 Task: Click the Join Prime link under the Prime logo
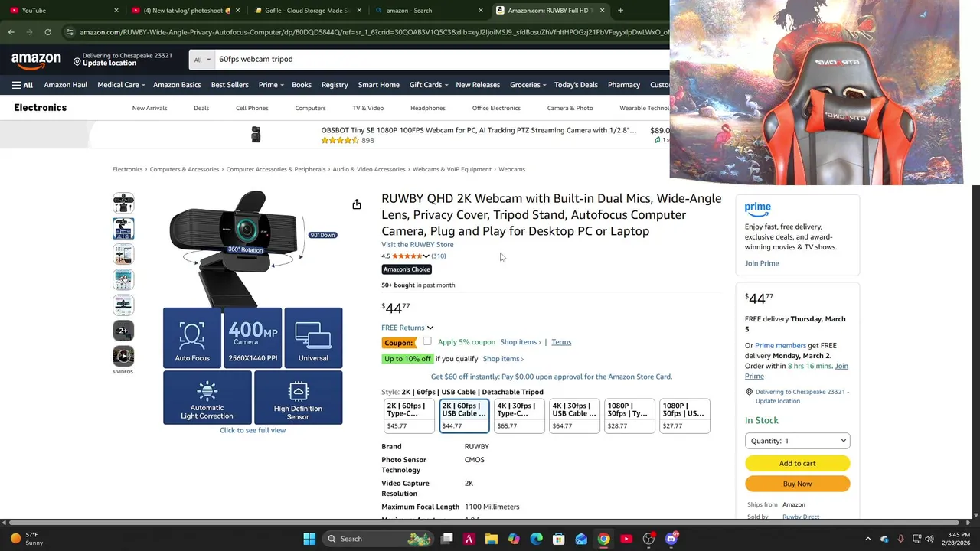[x=762, y=263]
